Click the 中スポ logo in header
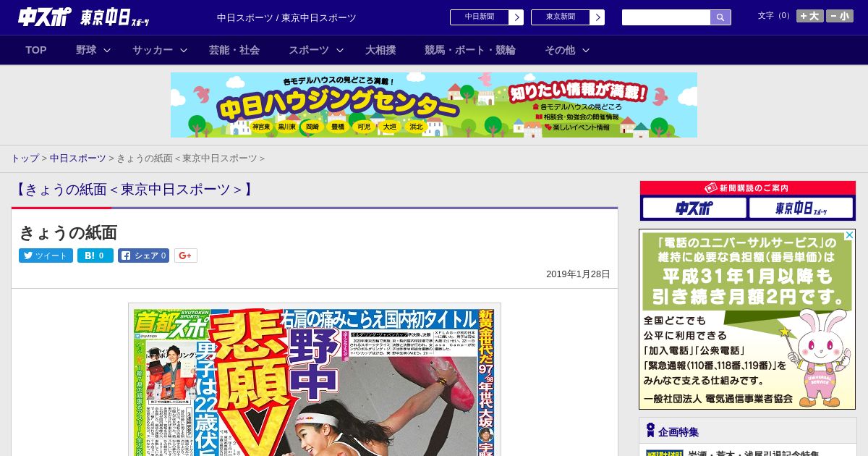The width and height of the screenshot is (868, 456). tap(45, 17)
